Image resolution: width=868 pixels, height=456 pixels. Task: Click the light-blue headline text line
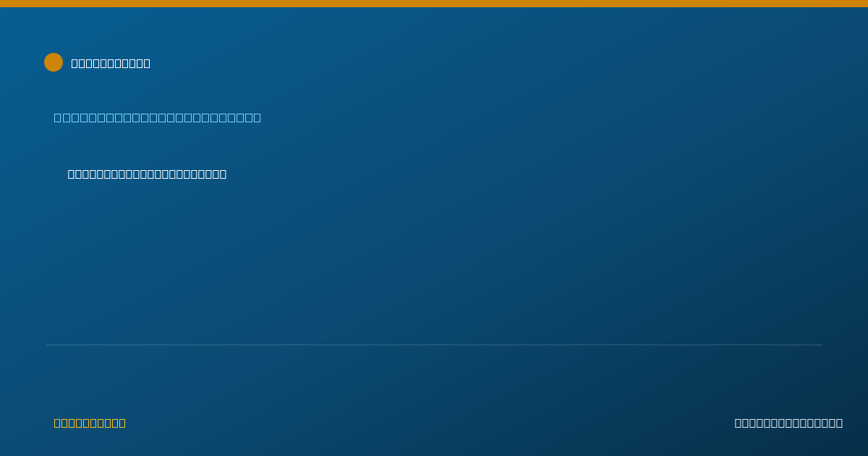point(157,117)
